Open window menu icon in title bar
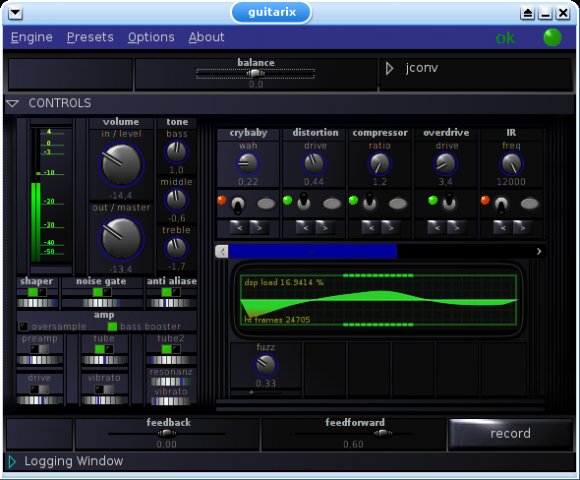The image size is (580, 480). coord(16,13)
